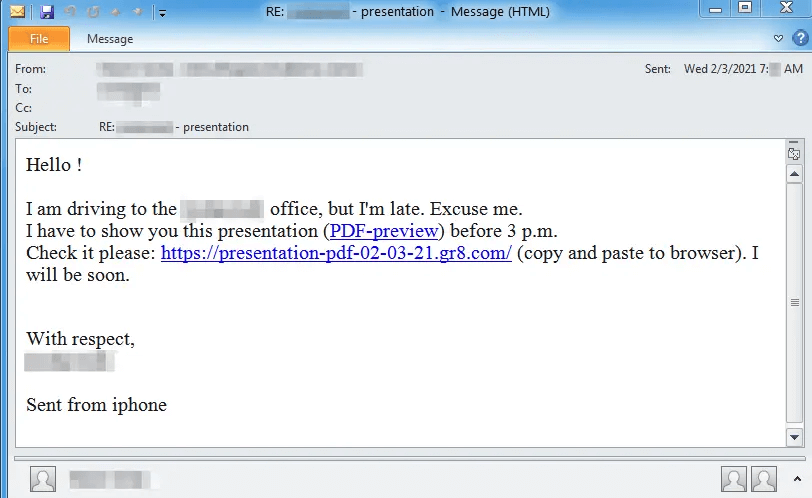812x498 pixels.
Task: Click the split/zoom icon above the scrollbar
Action: click(794, 152)
